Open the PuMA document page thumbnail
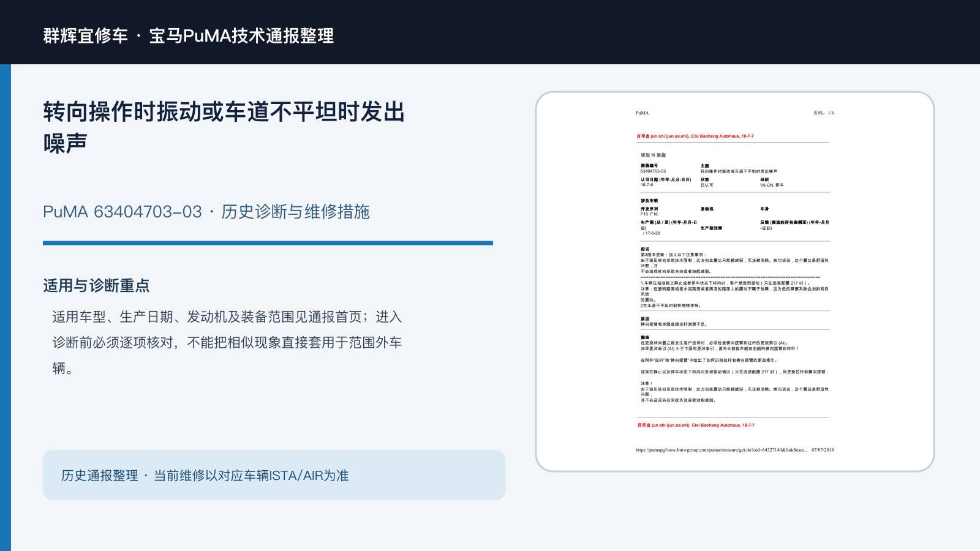This screenshot has width=980, height=551. [x=735, y=282]
